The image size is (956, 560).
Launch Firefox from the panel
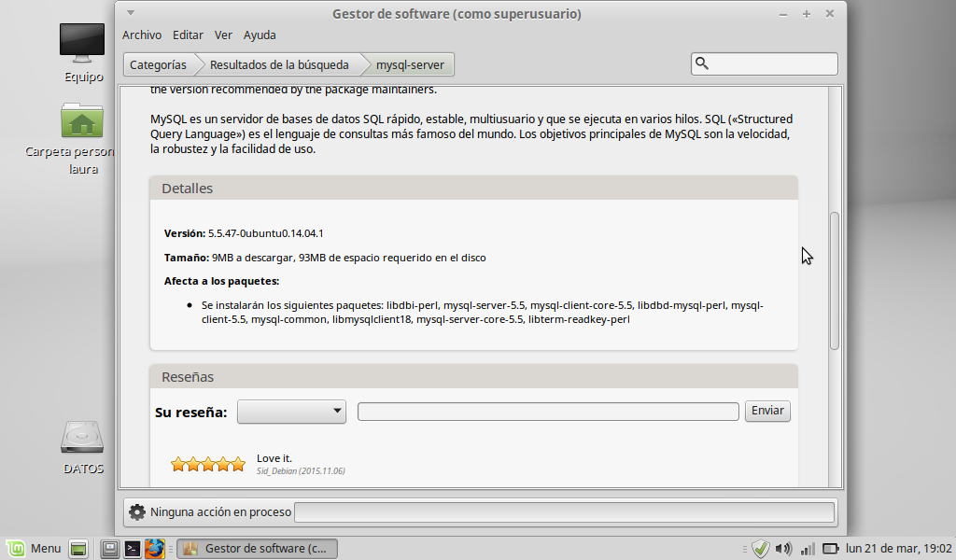(x=155, y=549)
